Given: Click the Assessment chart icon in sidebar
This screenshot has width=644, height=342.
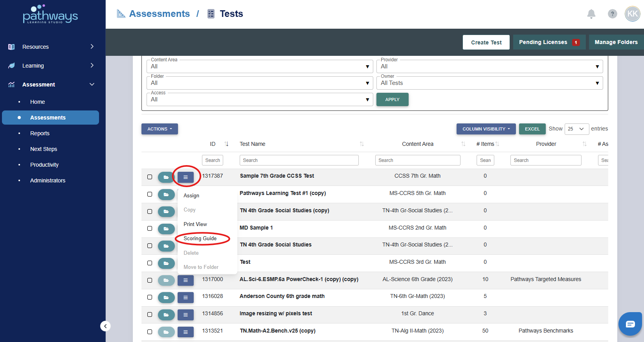Looking at the screenshot, I should 11,85.
